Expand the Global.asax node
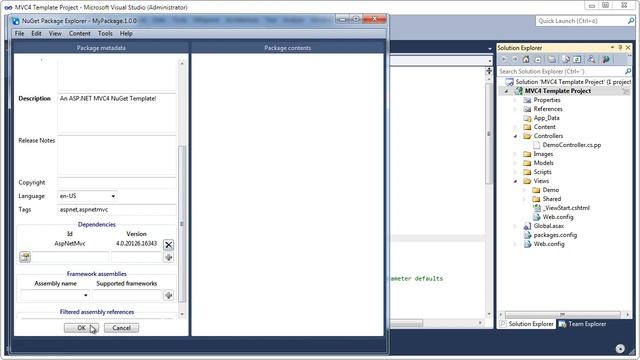 [516, 226]
